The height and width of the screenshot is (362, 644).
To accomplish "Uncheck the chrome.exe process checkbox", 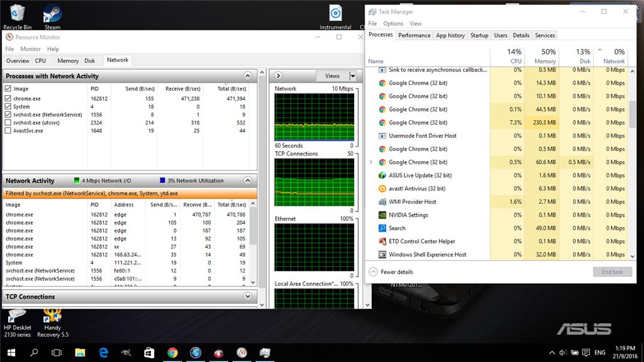I will [8, 98].
